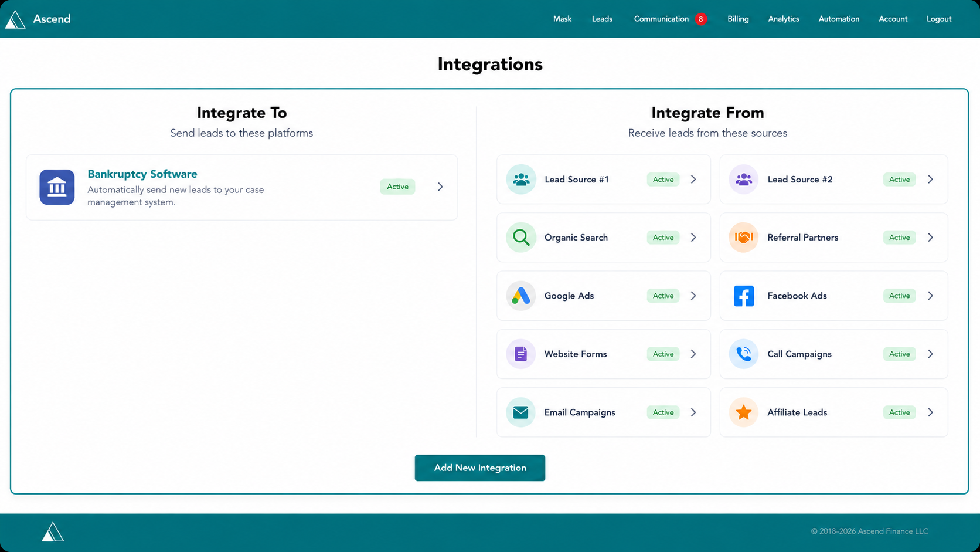Open the Account page
980x552 pixels.
click(x=893, y=19)
